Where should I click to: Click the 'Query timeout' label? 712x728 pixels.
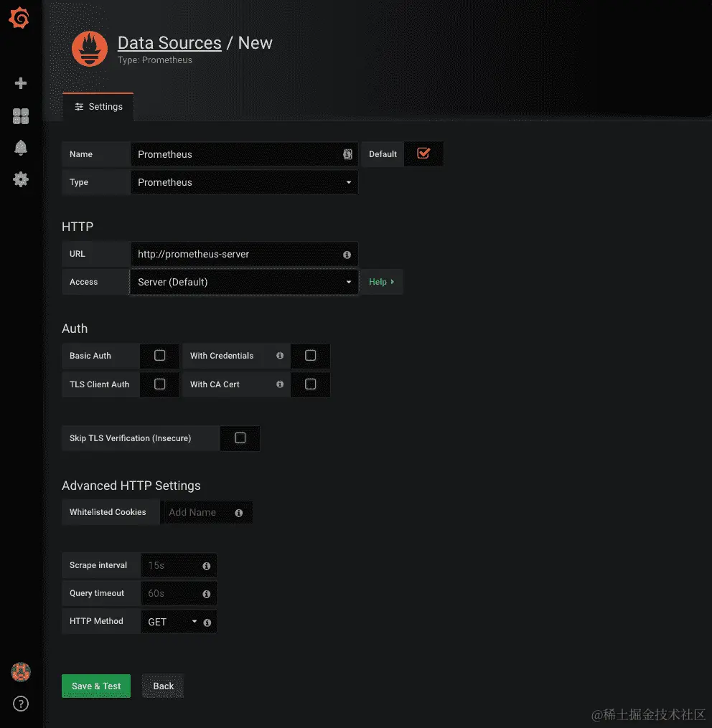point(97,593)
